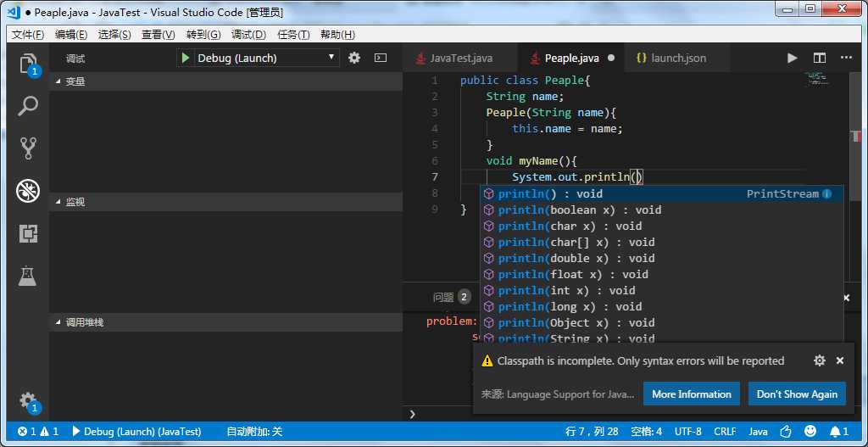Open the Debug Console icon
The height and width of the screenshot is (447, 868).
point(381,58)
